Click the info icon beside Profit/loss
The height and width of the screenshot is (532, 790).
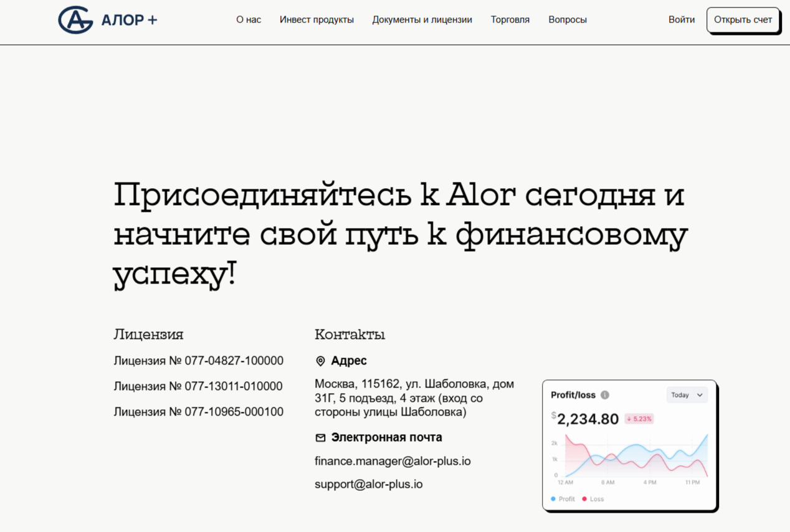[x=604, y=394]
